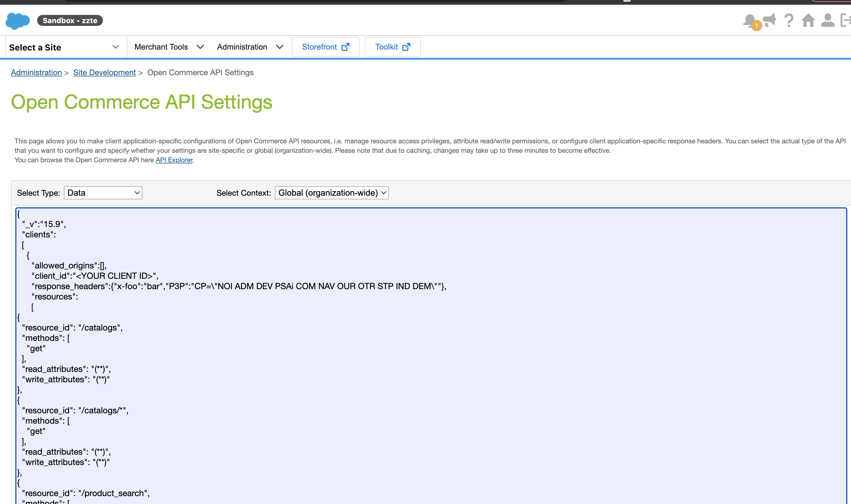851x504 pixels.
Task: Click the notification count badge showing 1
Action: click(x=757, y=26)
